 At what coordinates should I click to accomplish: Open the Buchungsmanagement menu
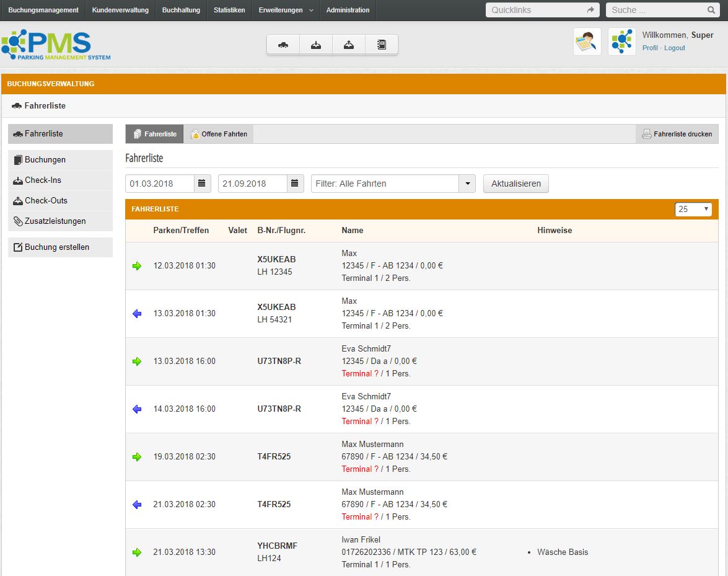pos(43,10)
